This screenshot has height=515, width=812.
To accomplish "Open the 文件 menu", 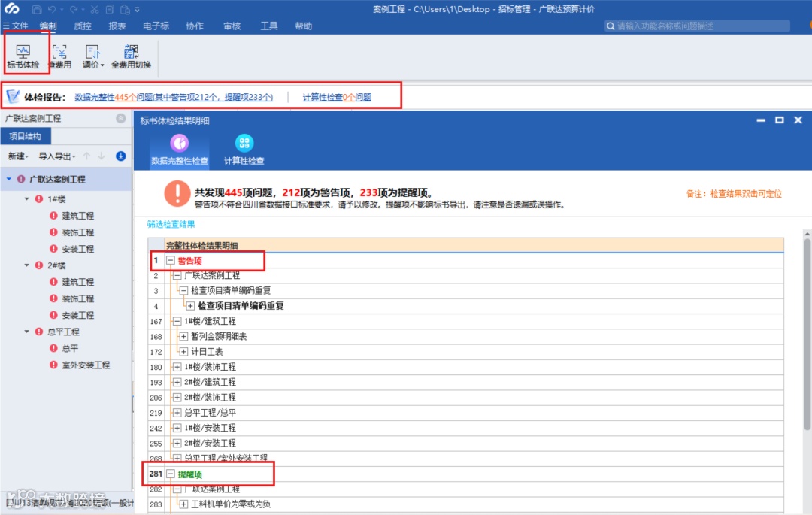I will coord(16,26).
